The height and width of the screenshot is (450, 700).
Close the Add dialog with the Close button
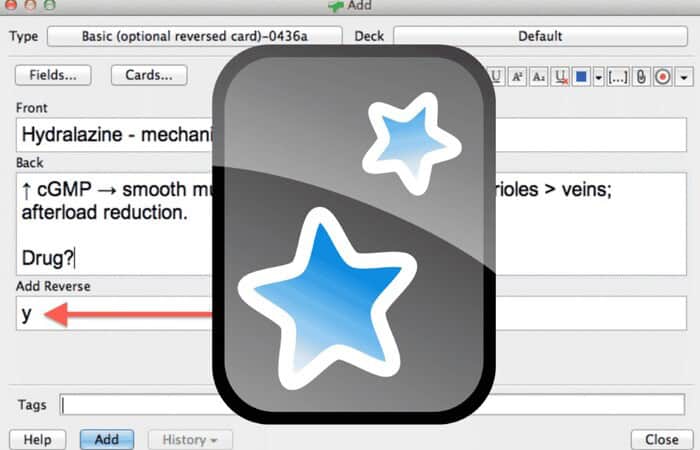(662, 440)
